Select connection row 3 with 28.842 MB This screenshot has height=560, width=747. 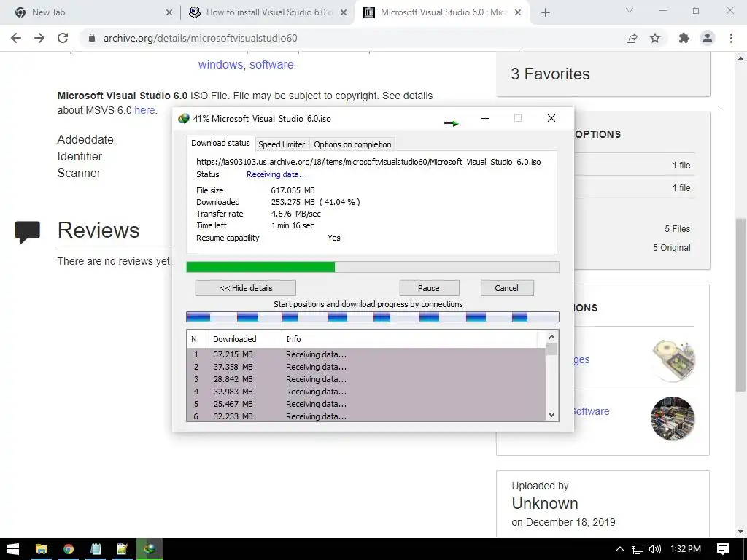(x=366, y=379)
